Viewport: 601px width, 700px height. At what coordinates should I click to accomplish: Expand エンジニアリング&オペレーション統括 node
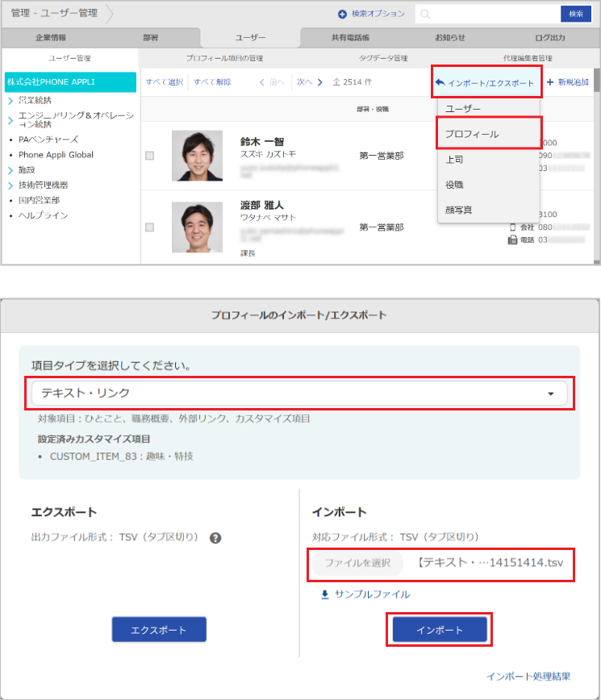[10, 120]
